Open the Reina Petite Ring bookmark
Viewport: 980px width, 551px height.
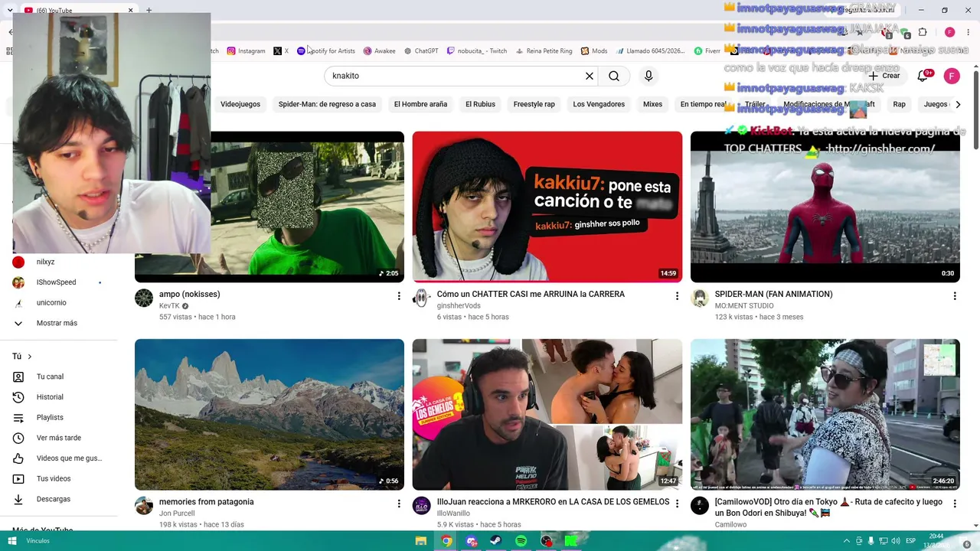[544, 51]
